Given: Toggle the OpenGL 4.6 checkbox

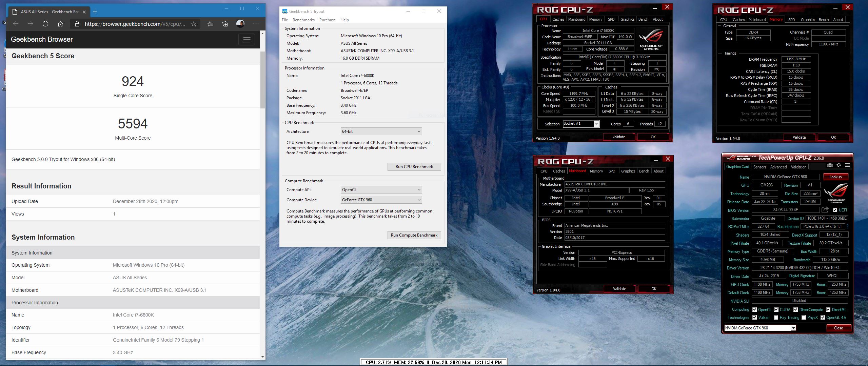Looking at the screenshot, I should pos(823,318).
